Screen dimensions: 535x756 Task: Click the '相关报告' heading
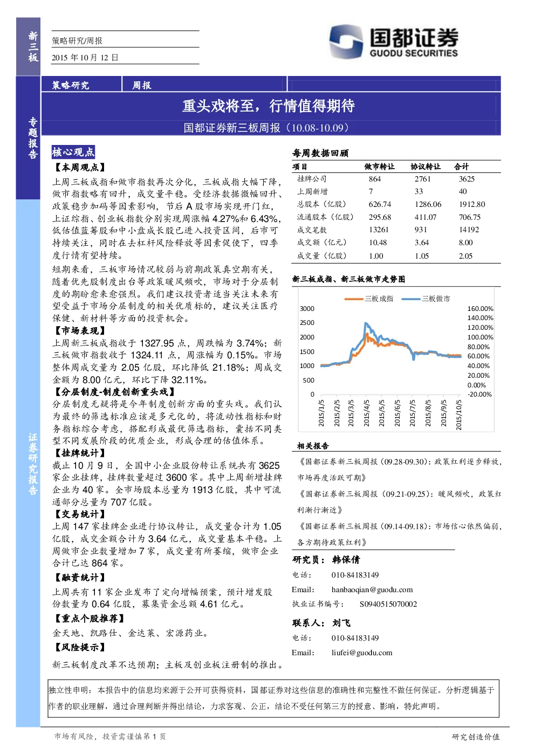313,446
